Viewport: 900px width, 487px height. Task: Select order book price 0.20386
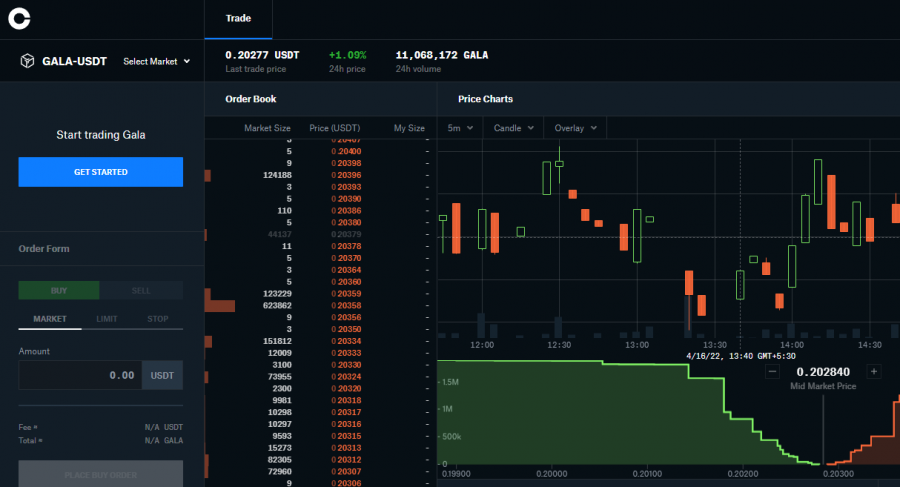[x=346, y=211]
